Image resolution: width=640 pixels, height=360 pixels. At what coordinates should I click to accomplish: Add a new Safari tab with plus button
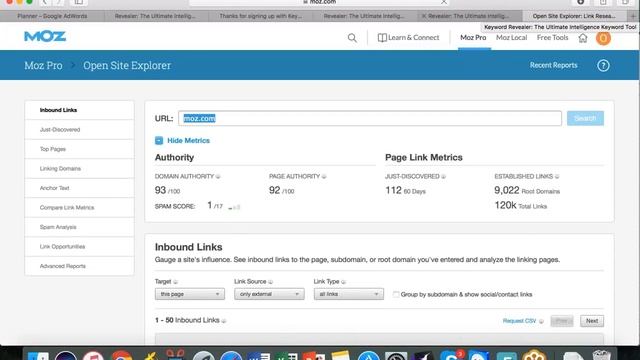tap(633, 16)
